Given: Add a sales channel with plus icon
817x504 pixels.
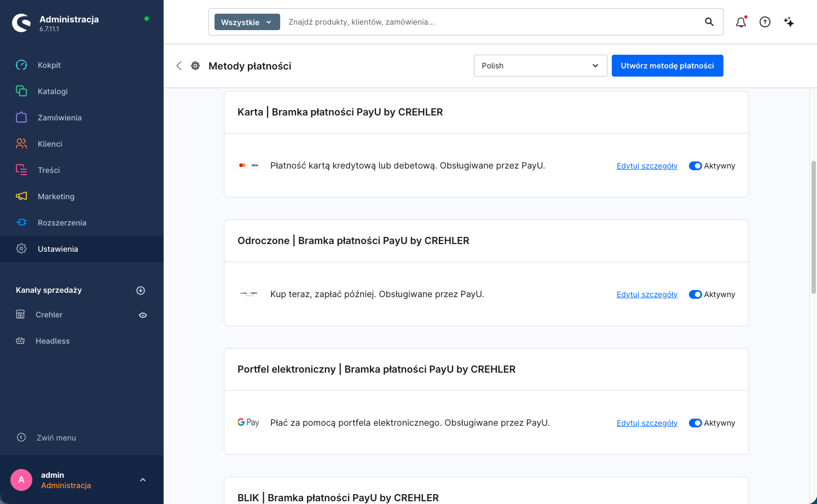Looking at the screenshot, I should (141, 291).
